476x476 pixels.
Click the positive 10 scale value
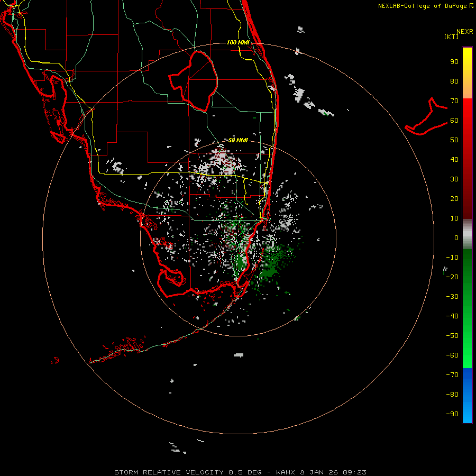click(x=454, y=218)
